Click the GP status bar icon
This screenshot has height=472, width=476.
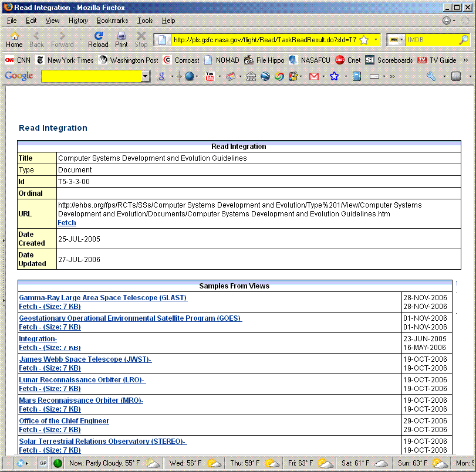(x=43, y=463)
